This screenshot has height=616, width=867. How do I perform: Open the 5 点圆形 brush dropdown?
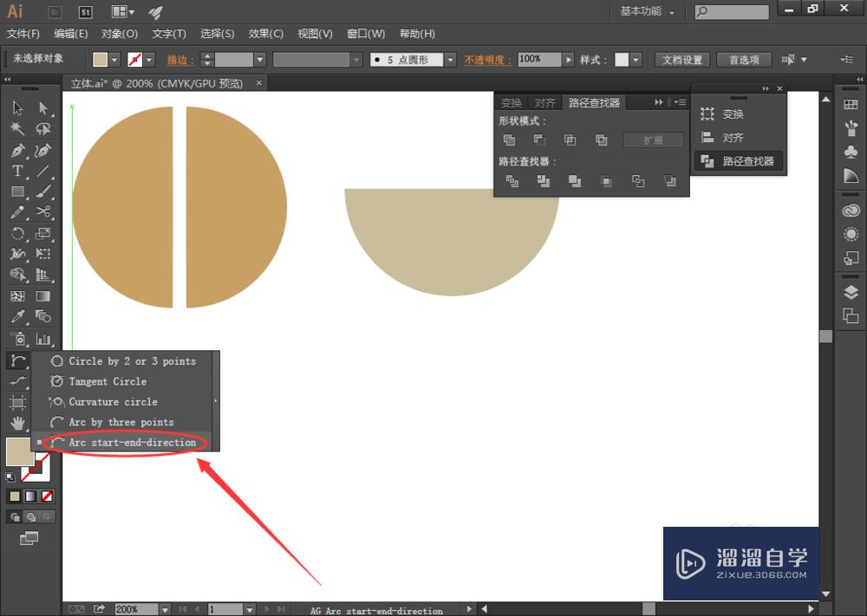tap(449, 60)
